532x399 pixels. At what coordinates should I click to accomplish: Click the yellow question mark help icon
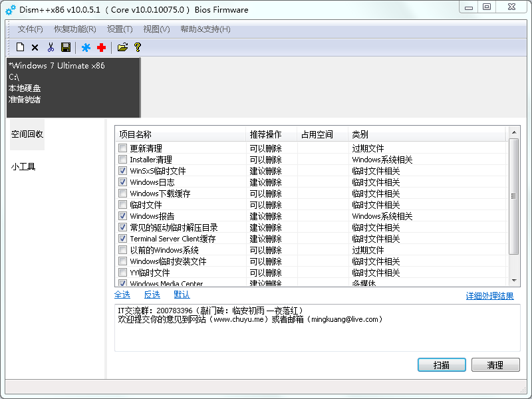point(138,47)
